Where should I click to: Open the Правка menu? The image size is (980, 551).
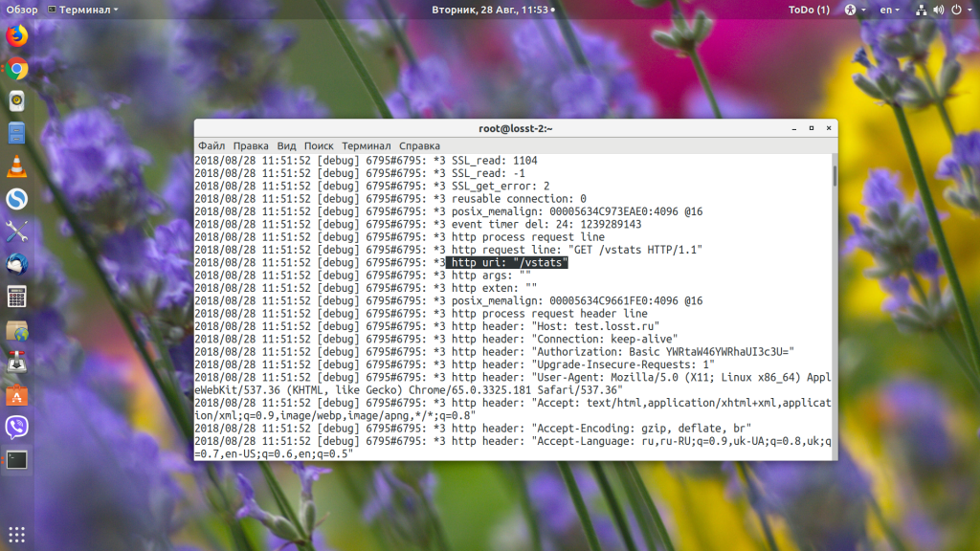[x=251, y=145]
